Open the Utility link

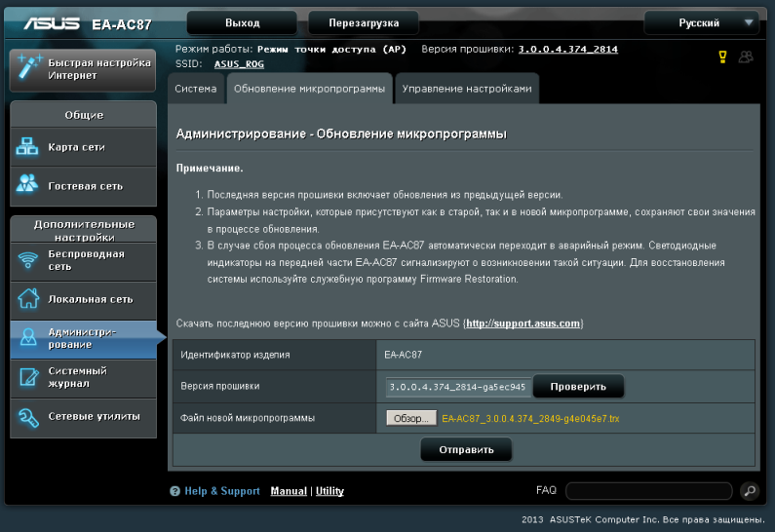(329, 491)
